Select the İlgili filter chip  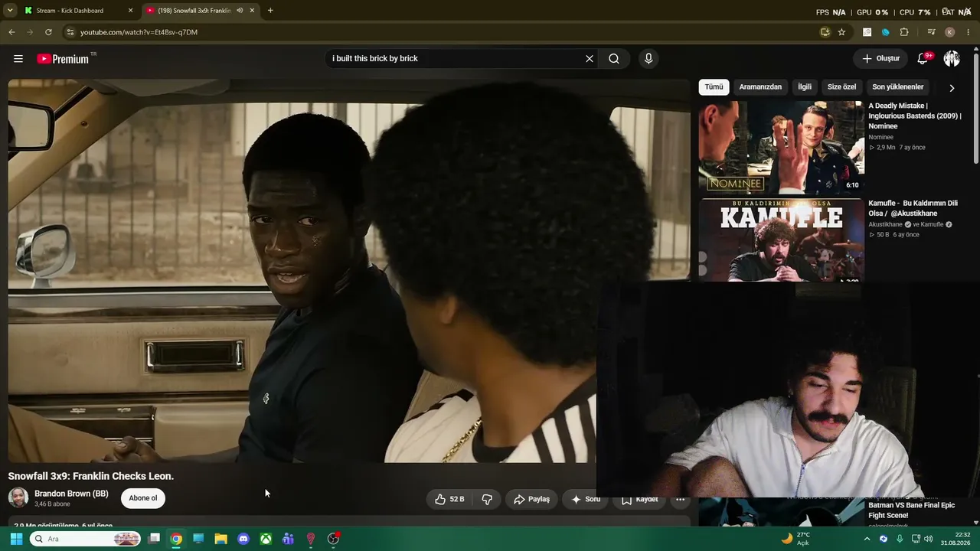[805, 87]
